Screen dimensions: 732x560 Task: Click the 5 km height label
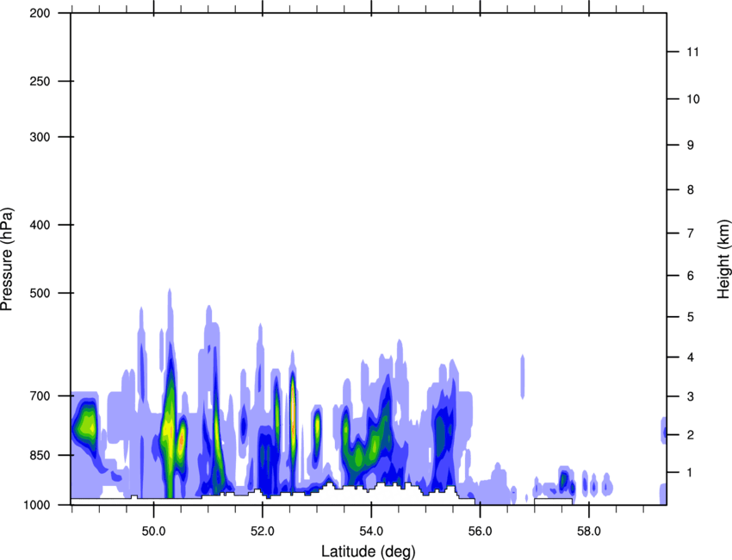691,317
